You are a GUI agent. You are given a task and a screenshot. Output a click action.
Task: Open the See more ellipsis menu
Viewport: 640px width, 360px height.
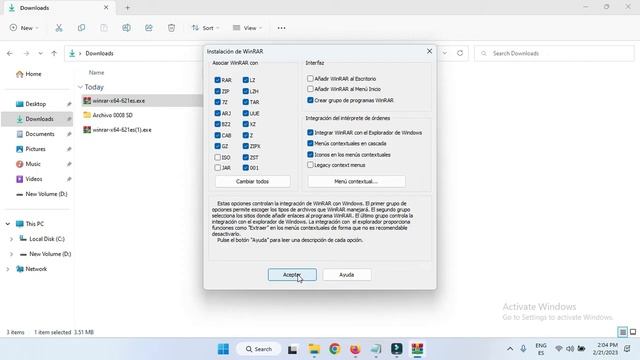click(x=281, y=28)
